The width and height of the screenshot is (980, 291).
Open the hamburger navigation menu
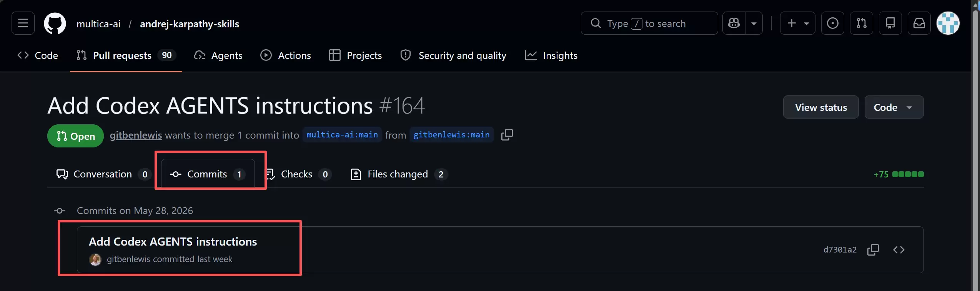[x=23, y=23]
